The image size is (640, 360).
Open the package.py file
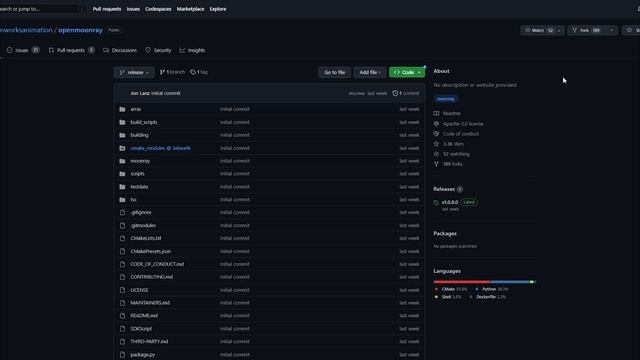pyautogui.click(x=142, y=355)
